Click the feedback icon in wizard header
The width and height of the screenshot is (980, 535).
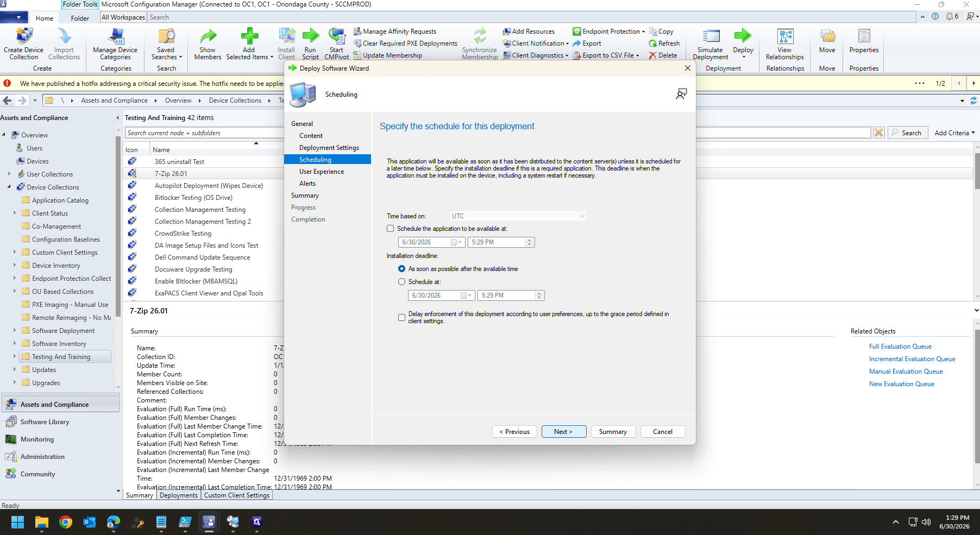(x=681, y=94)
